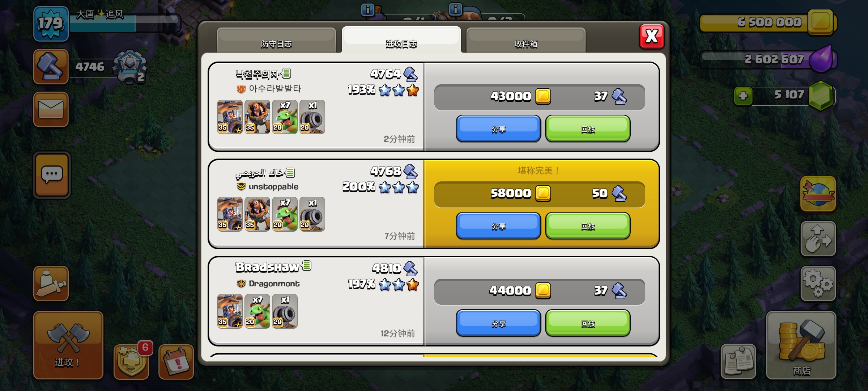Open BRadsHaw player profile name
Image resolution: width=868 pixels, height=391 pixels.
click(x=267, y=267)
